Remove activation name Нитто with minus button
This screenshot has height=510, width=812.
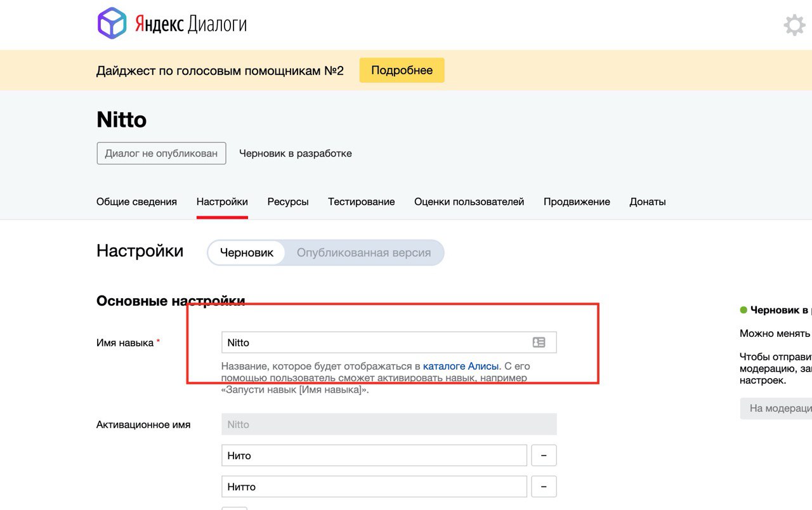pos(544,487)
